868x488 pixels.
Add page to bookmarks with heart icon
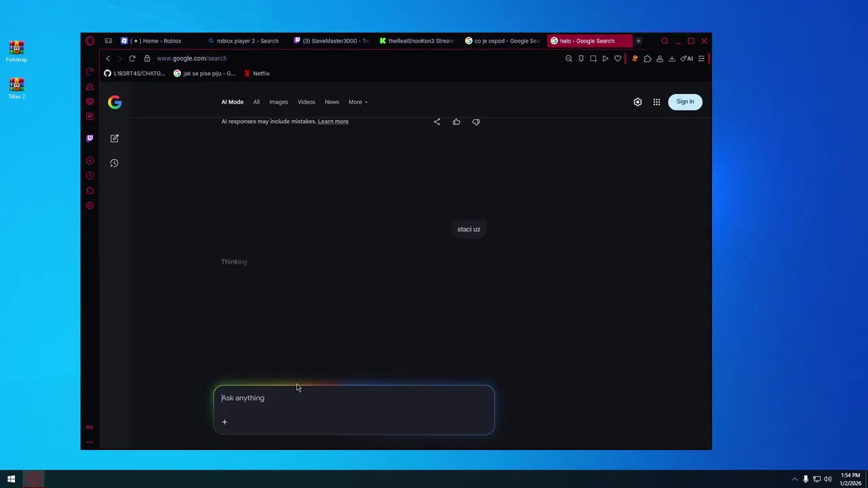[x=618, y=59]
